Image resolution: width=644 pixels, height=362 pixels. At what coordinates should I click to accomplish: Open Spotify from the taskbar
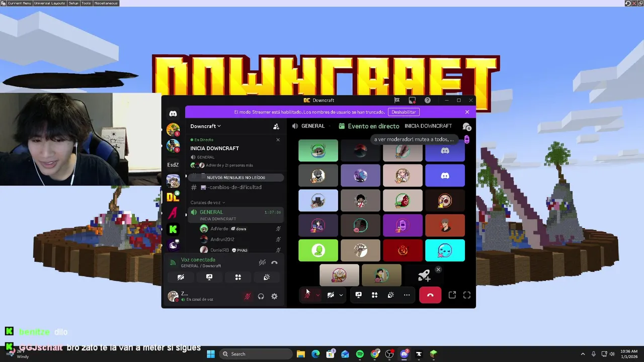[360, 354]
